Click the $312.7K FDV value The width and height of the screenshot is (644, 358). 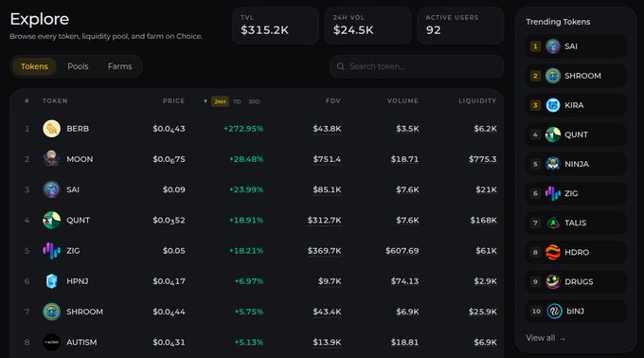click(x=325, y=220)
